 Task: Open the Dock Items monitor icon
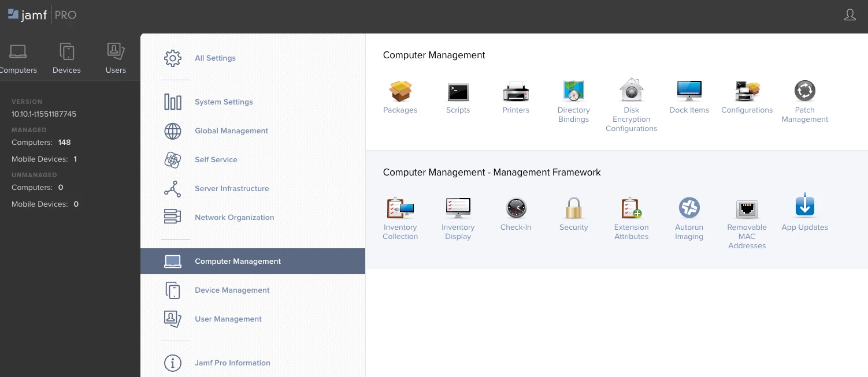(689, 91)
